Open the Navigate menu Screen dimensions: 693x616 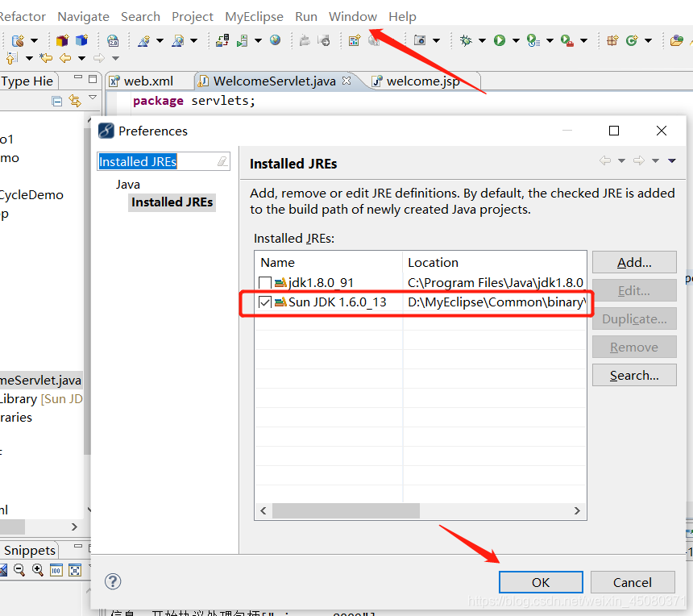(x=83, y=16)
